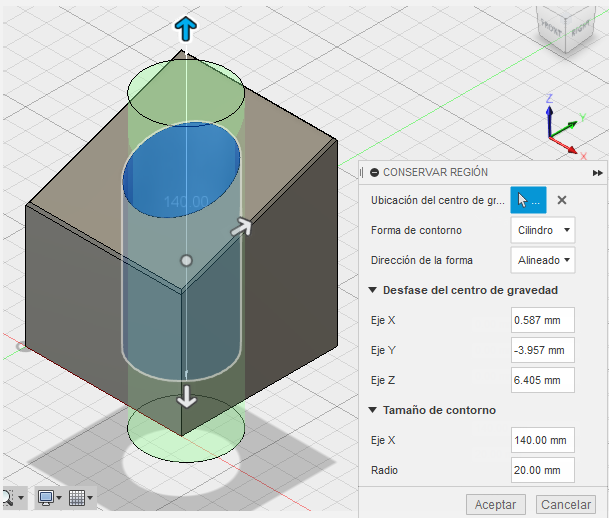Click the Dirección de la forma label
This screenshot has height=518, width=609.
click(422, 260)
